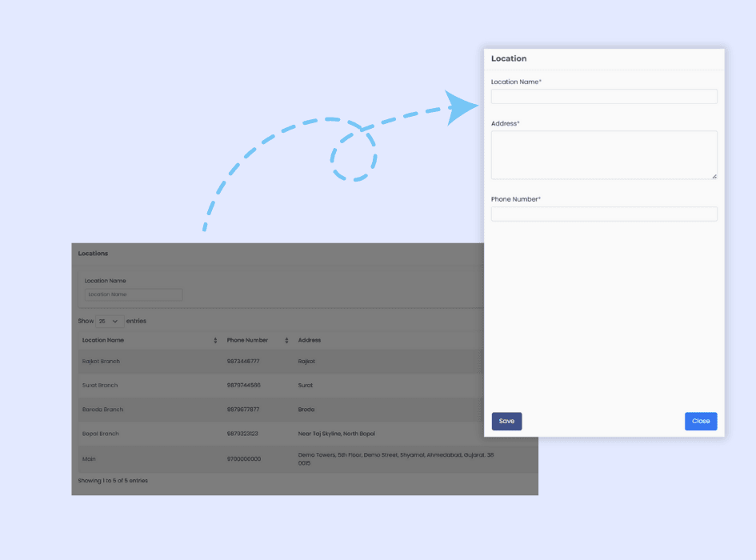
Task: Click the Near Taj Skyline, North Bopal address
Action: coord(337,434)
